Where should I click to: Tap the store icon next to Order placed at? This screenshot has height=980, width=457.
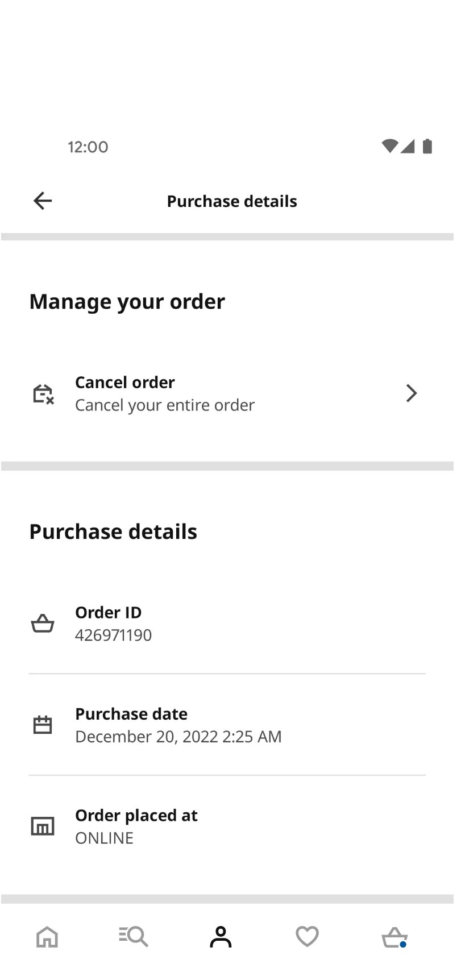click(x=42, y=825)
